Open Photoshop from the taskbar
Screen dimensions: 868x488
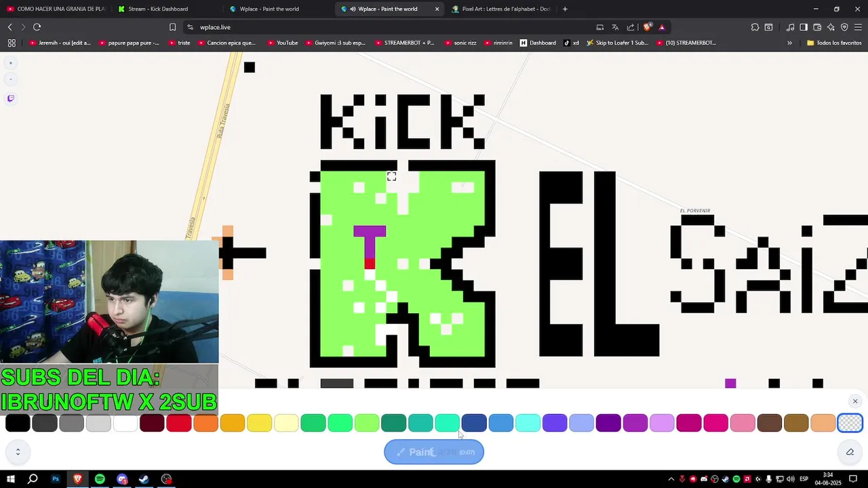pyautogui.click(x=56, y=479)
